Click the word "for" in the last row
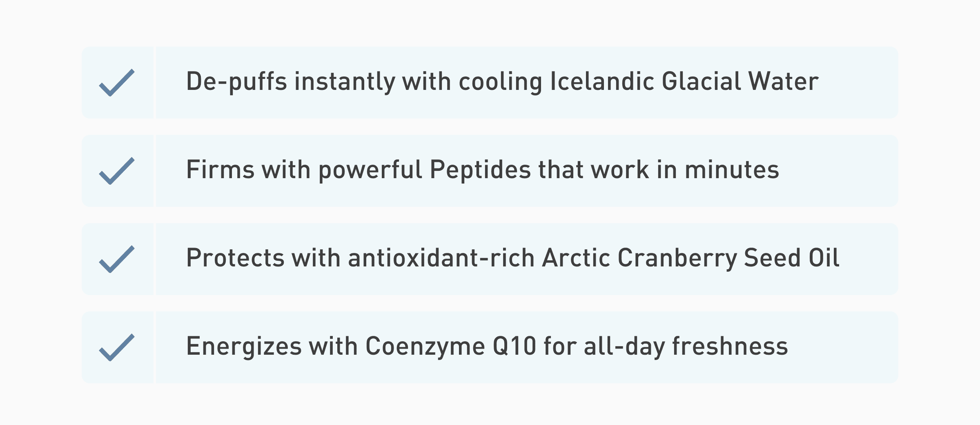The image size is (980, 425). tap(559, 346)
